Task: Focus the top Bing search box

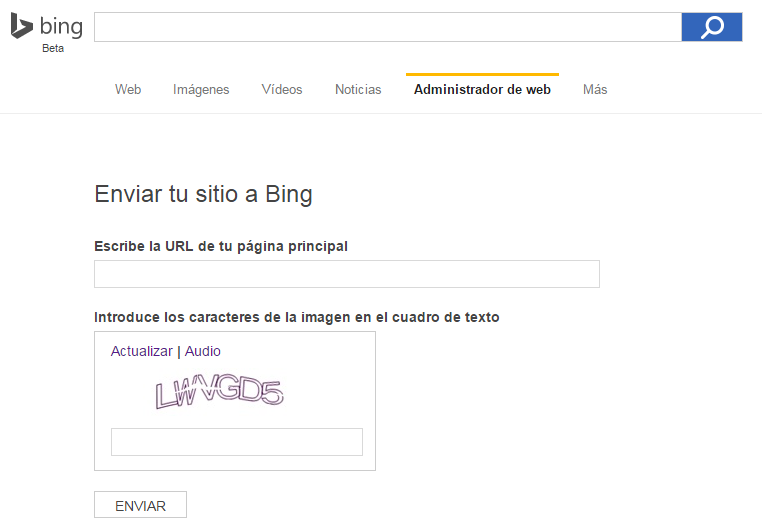Action: click(388, 27)
